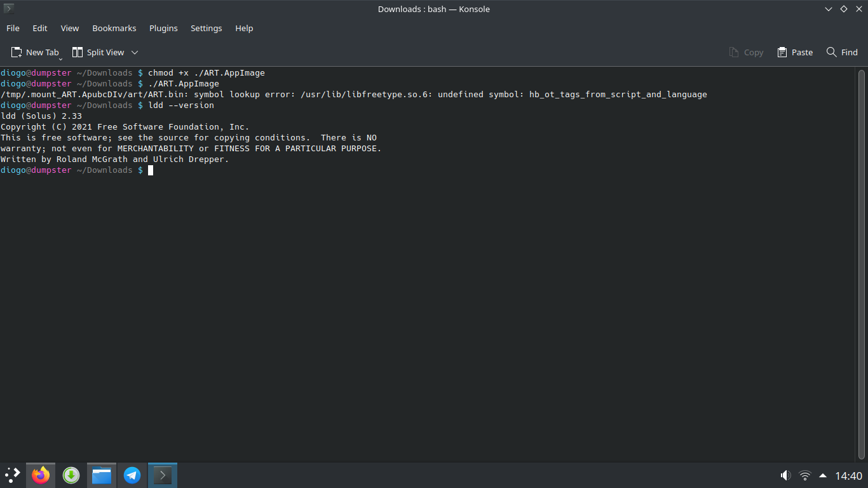868x488 pixels.
Task: Open Telegram from the taskbar
Action: coord(132,475)
